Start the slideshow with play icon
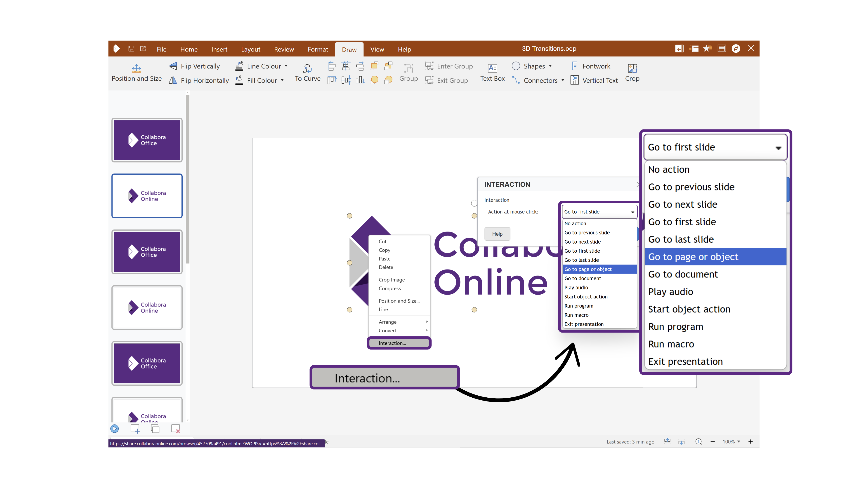The height and width of the screenshot is (488, 868). 115,429
